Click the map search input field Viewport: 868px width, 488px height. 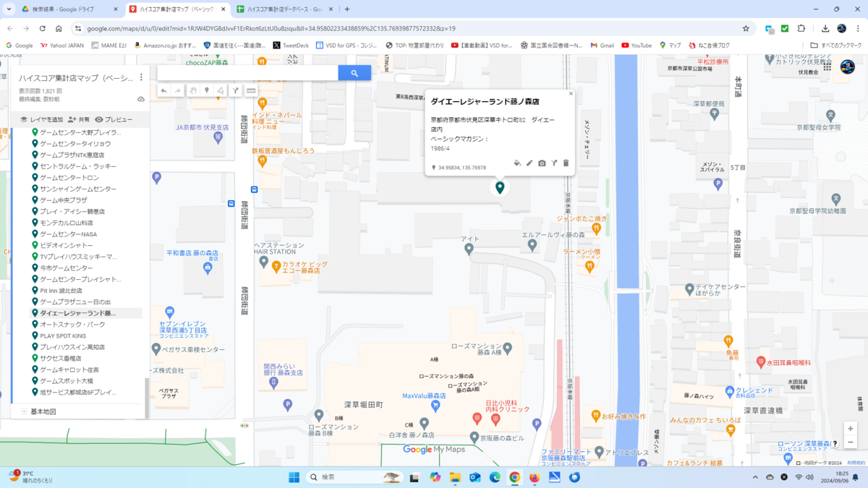(247, 73)
